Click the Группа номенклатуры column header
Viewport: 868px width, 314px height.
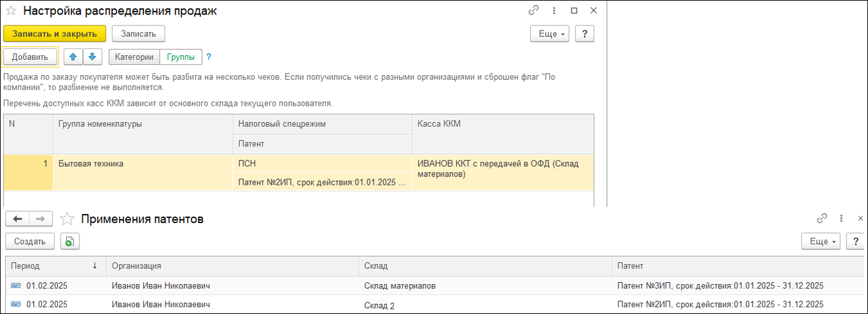pos(143,134)
